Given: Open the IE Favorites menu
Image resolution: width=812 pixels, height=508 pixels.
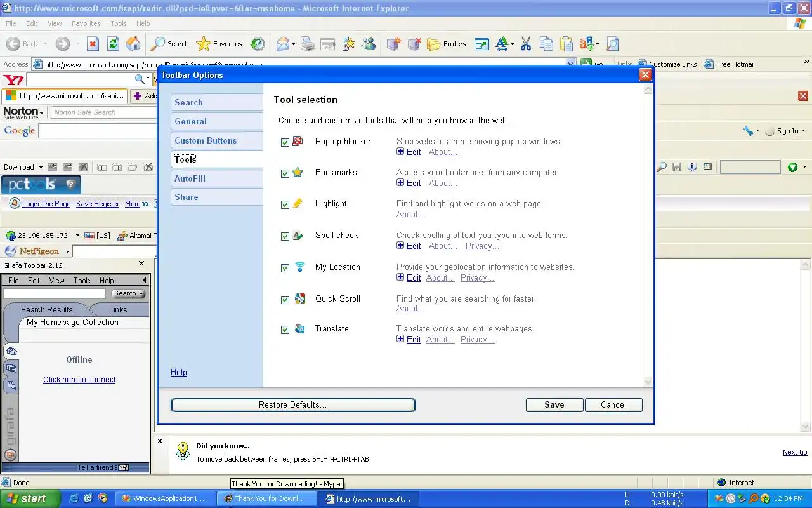Looking at the screenshot, I should point(86,23).
